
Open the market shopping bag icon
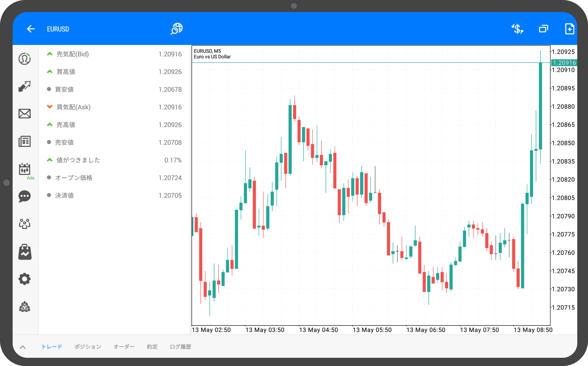[25, 252]
